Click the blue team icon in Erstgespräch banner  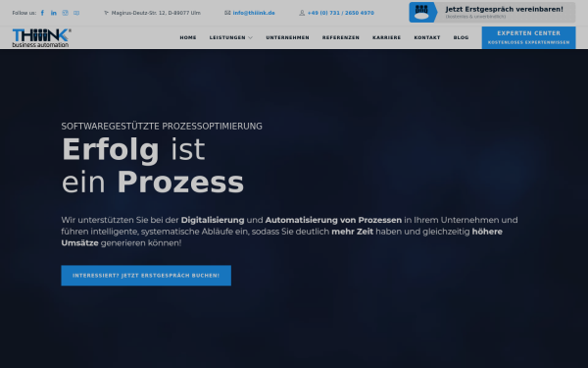pyautogui.click(x=422, y=13)
